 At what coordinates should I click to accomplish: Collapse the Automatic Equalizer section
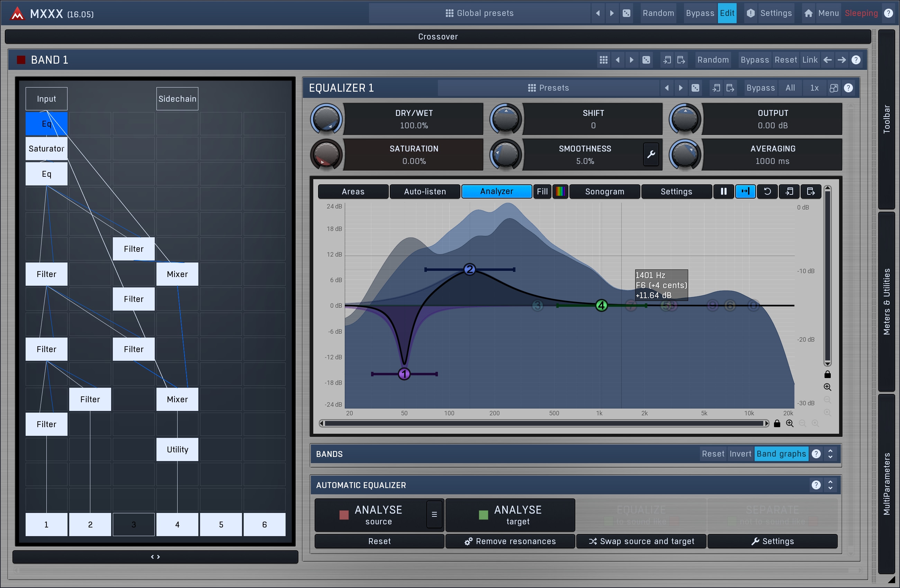[830, 485]
